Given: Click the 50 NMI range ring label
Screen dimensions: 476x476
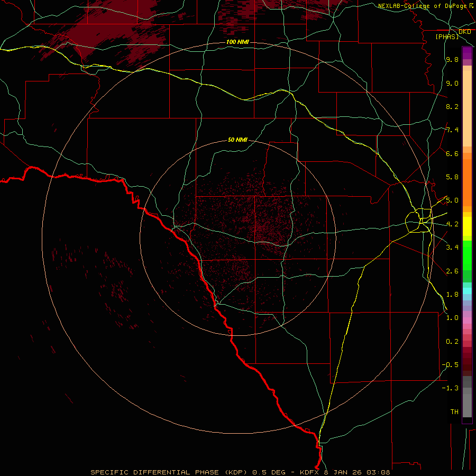Looking at the screenshot, I should [x=237, y=140].
